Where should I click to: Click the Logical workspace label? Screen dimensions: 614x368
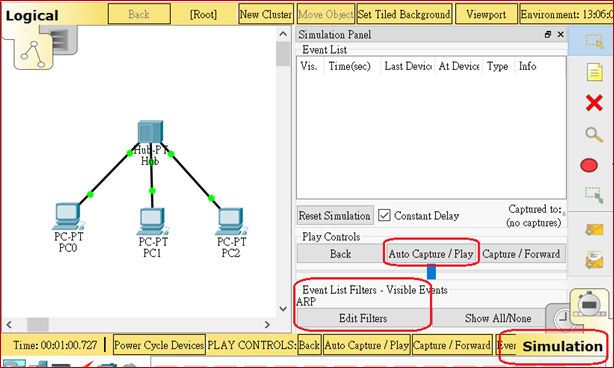pos(32,16)
